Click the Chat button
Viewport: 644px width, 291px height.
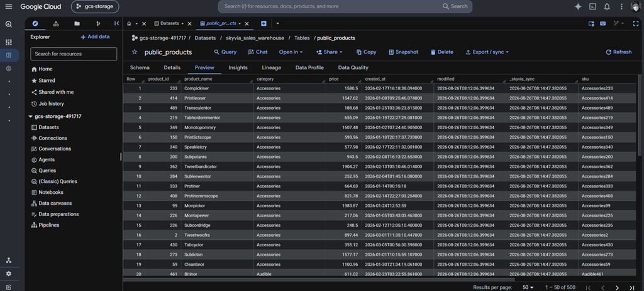pyautogui.click(x=258, y=52)
